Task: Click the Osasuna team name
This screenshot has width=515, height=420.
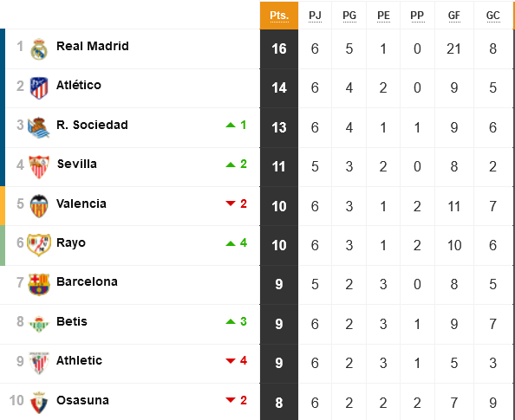Action: coord(82,400)
